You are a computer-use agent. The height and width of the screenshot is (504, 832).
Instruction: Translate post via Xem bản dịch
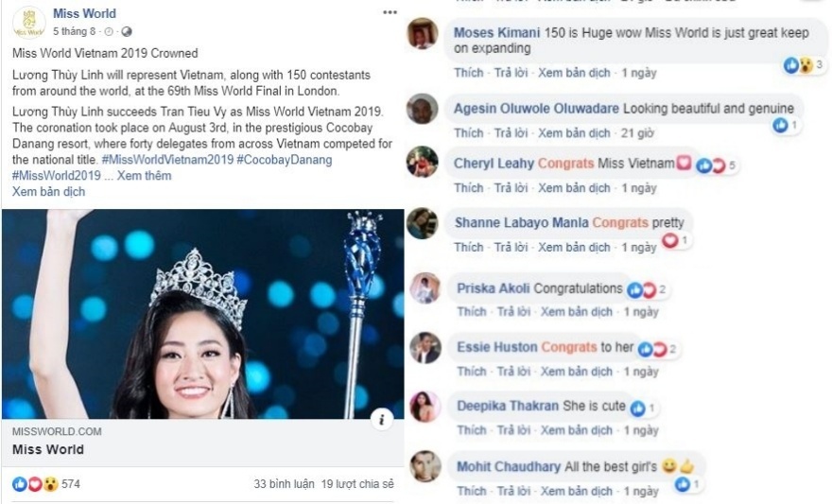(48, 191)
